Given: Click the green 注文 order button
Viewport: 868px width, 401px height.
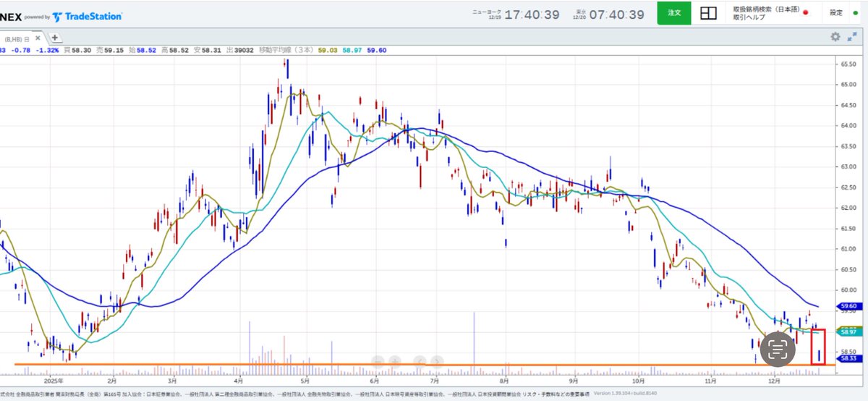Looking at the screenshot, I should [x=674, y=13].
